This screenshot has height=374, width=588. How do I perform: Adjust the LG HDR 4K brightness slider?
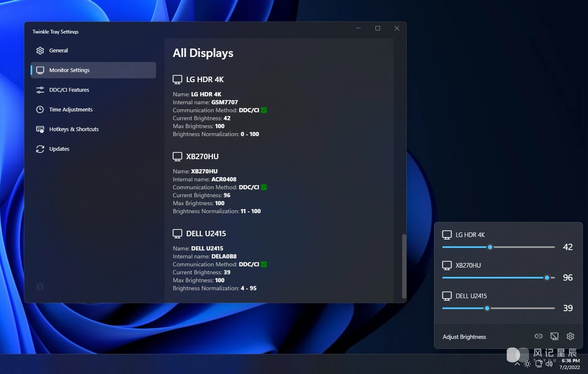point(498,247)
